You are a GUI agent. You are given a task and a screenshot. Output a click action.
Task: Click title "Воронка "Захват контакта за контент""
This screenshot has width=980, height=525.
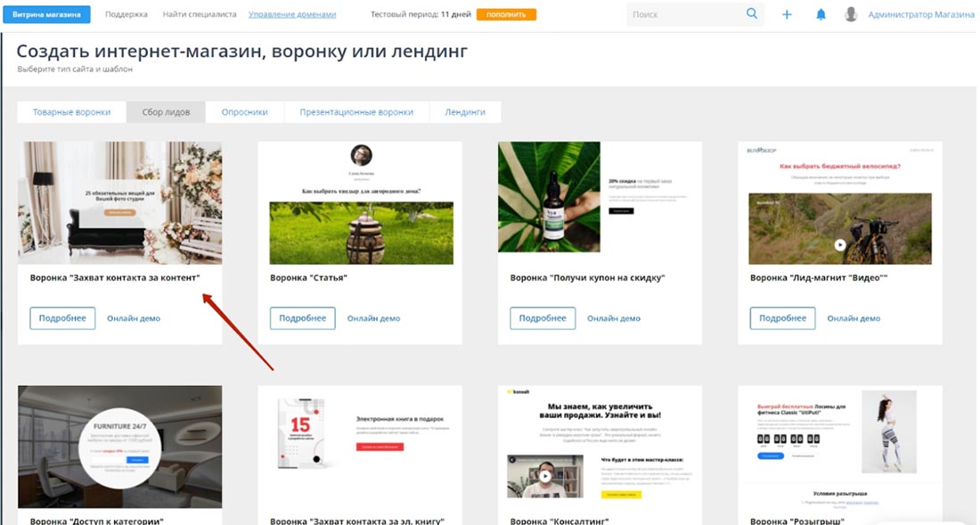click(x=115, y=277)
